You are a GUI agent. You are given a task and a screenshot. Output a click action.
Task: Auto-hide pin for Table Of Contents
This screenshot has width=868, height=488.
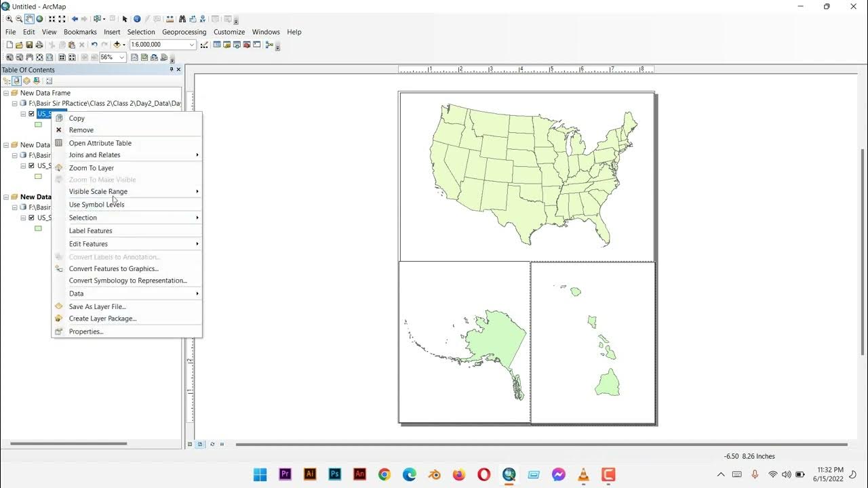[x=172, y=70]
